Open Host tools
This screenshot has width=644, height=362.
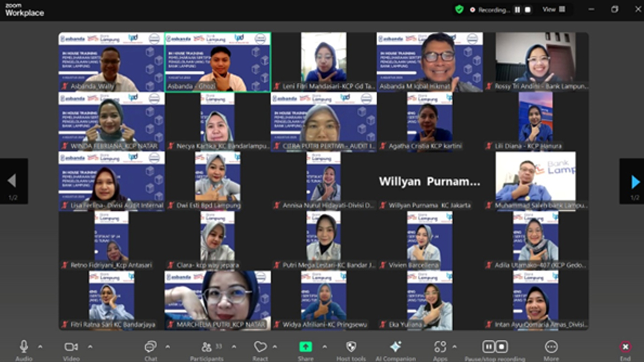point(351,347)
